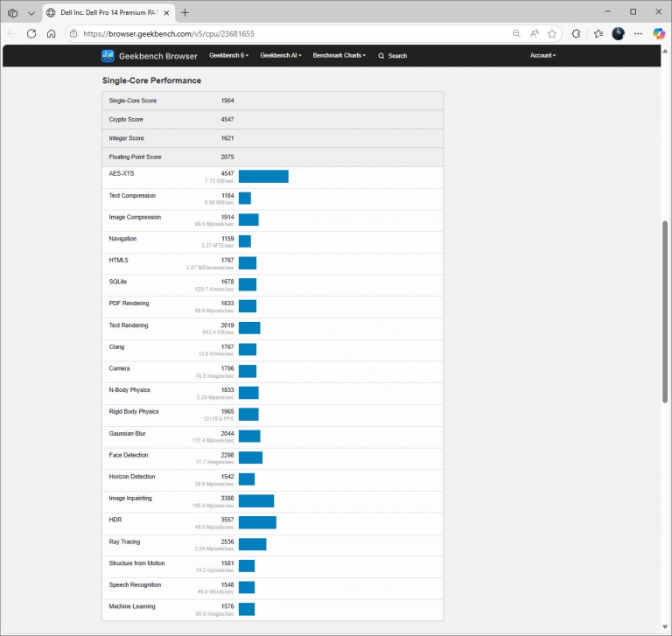Open the Search link in navbar
Viewport: 672px width, 636px height.
tap(393, 56)
